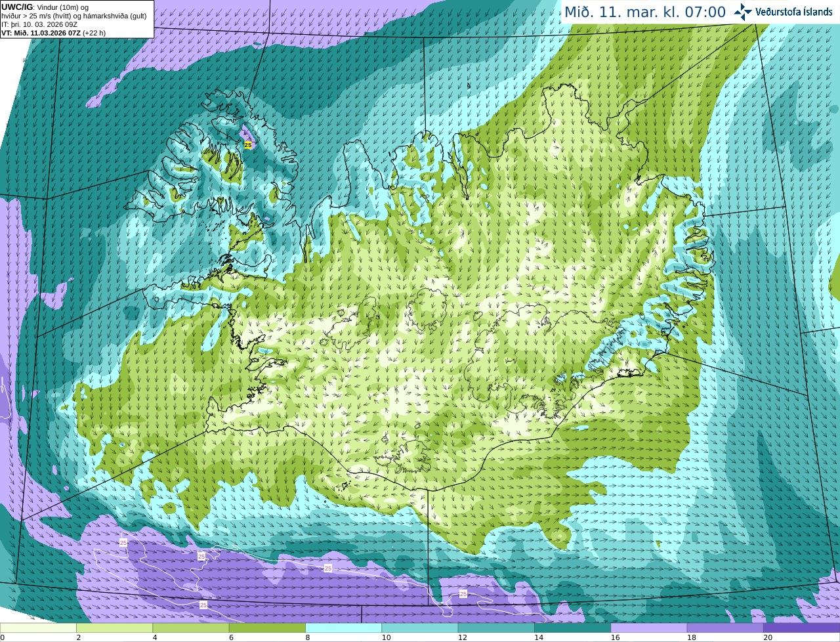The height and width of the screenshot is (642, 840).
Task: Pick the 4–6 m/s green swatch
Action: (x=191, y=628)
